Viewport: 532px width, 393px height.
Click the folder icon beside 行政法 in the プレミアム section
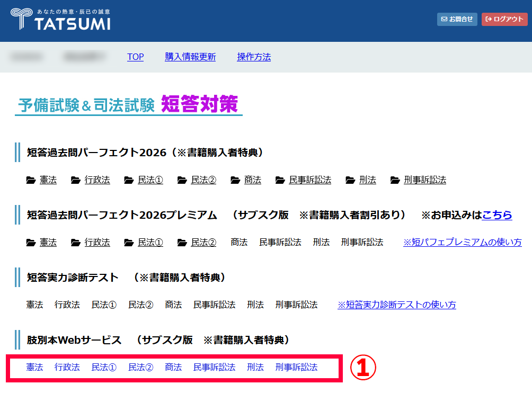point(76,243)
